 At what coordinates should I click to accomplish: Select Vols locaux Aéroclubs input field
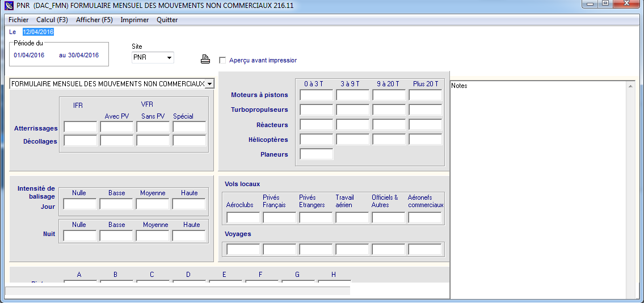[243, 217]
